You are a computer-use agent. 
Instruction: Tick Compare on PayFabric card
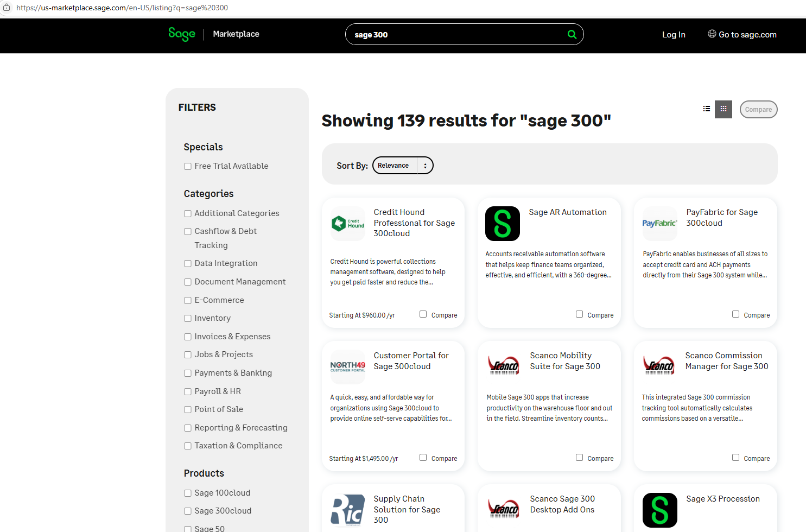point(735,314)
